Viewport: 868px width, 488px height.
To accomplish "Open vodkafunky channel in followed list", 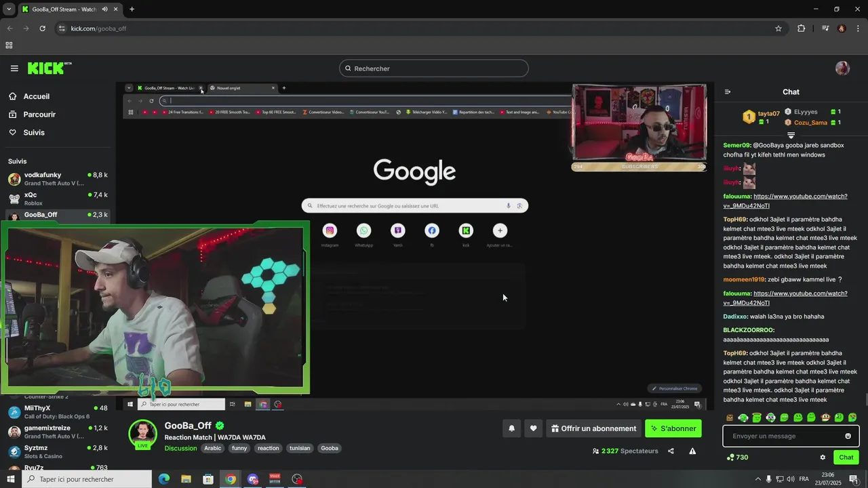I will 58,179.
